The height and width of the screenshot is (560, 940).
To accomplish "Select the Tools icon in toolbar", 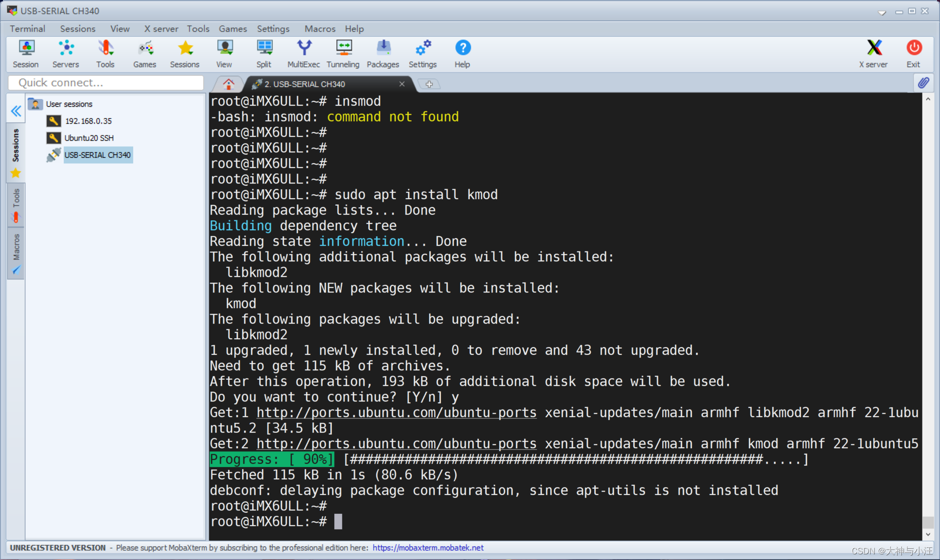I will point(104,53).
